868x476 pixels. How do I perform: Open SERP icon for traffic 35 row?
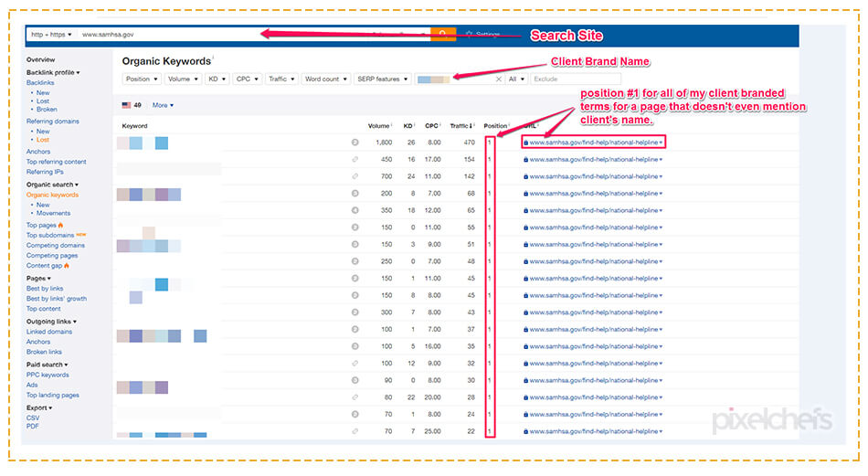355,346
